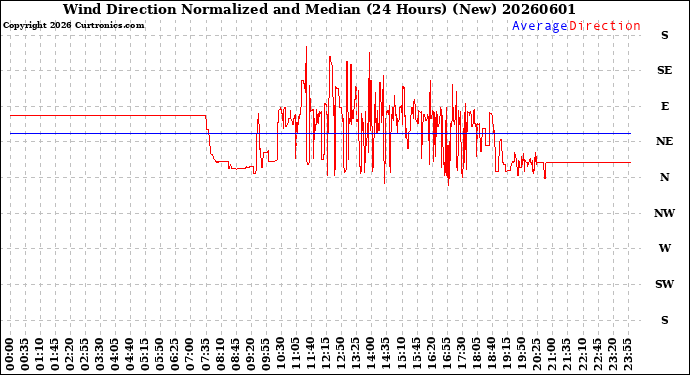Click the 05:15 time axis label
The height and width of the screenshot is (375, 690).
[145, 355]
